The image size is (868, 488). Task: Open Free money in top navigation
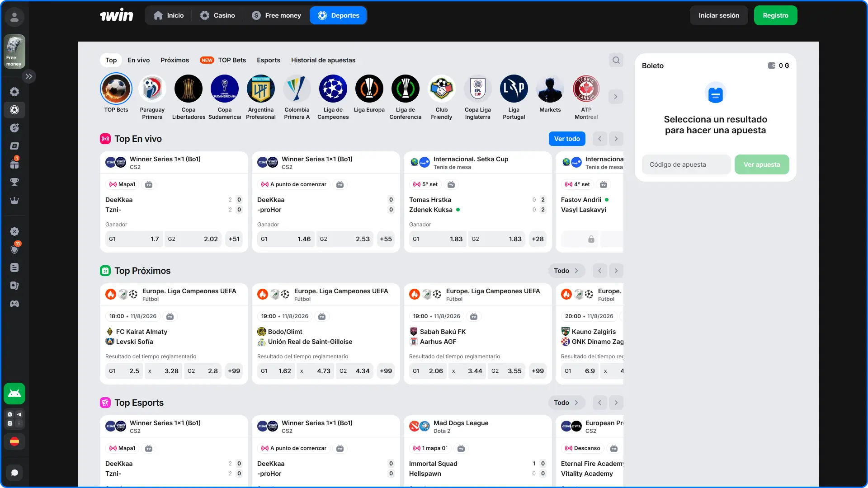(x=277, y=15)
